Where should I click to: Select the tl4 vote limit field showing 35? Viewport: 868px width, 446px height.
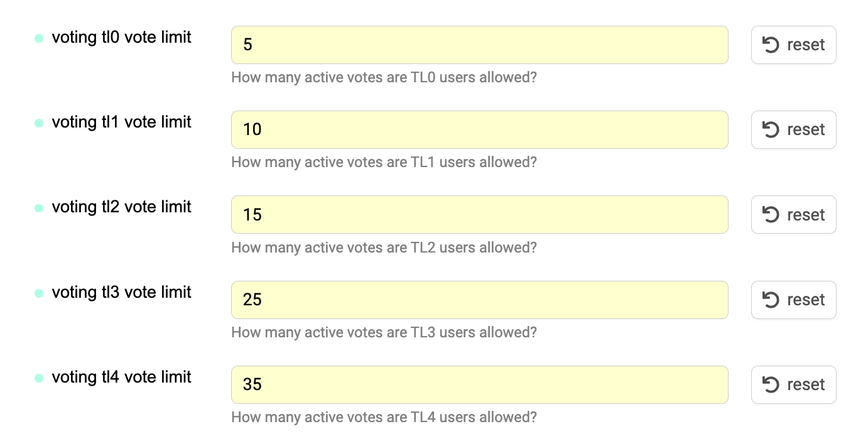click(x=480, y=384)
